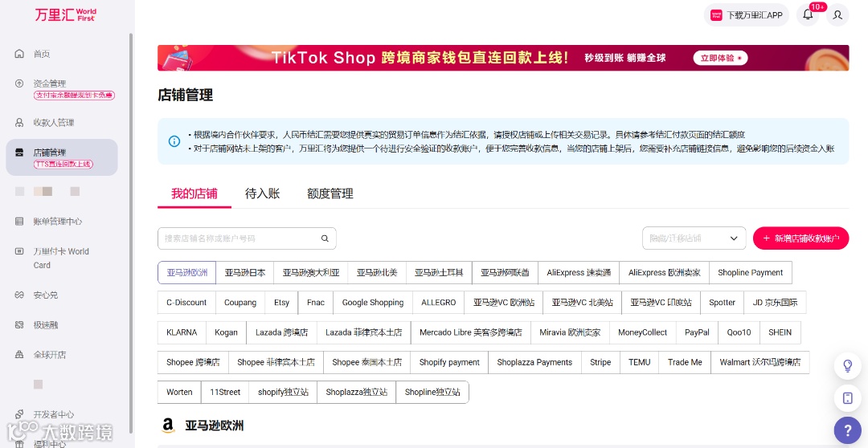
Task: Click the 安心兑 icon in the sidebar
Action: click(19, 295)
